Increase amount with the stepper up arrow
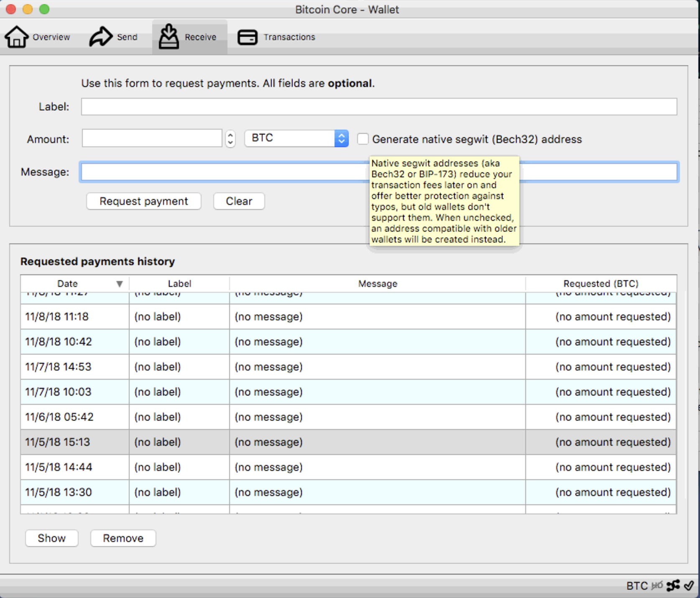Image resolution: width=700 pixels, height=598 pixels. [x=230, y=135]
